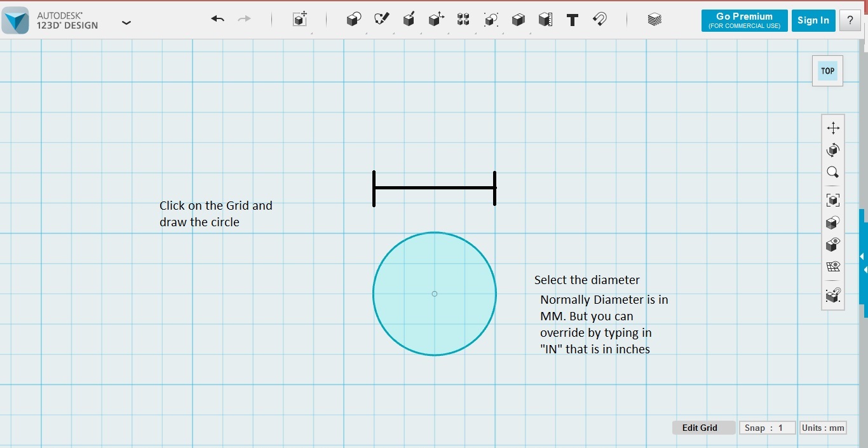Image resolution: width=868 pixels, height=448 pixels.
Task: Select the Pattern tool
Action: tap(463, 19)
